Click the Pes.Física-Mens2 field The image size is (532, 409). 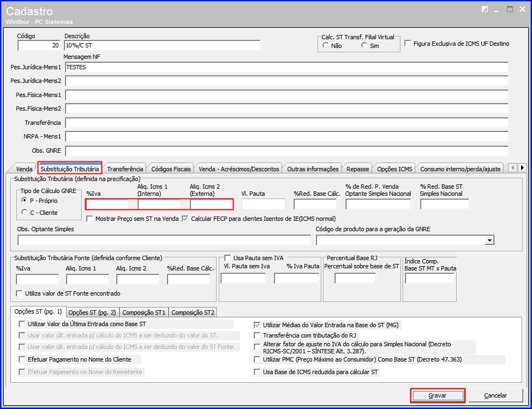tap(286, 109)
